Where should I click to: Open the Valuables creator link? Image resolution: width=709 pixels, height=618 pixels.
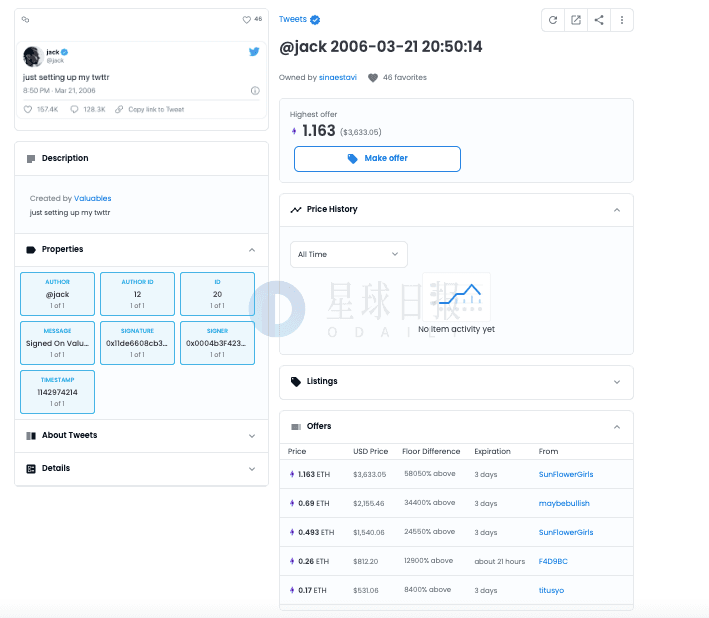point(93,198)
